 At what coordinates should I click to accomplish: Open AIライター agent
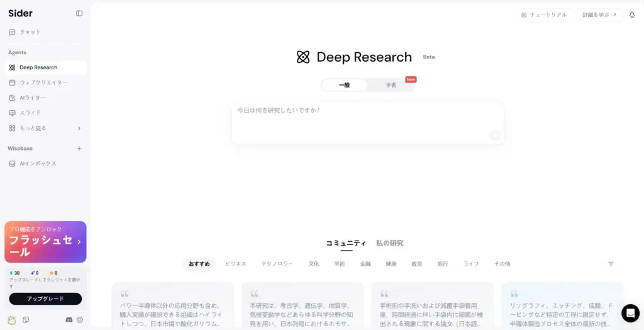pyautogui.click(x=45, y=98)
